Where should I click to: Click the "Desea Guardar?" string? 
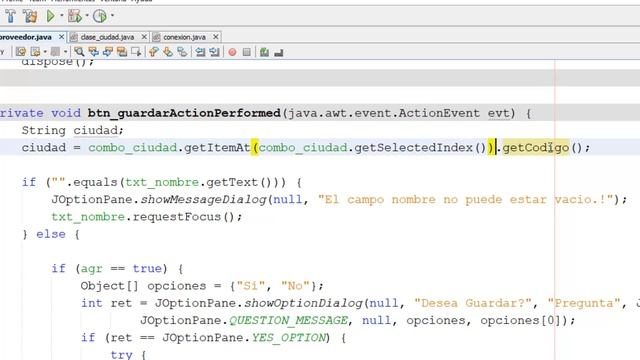coord(473,303)
